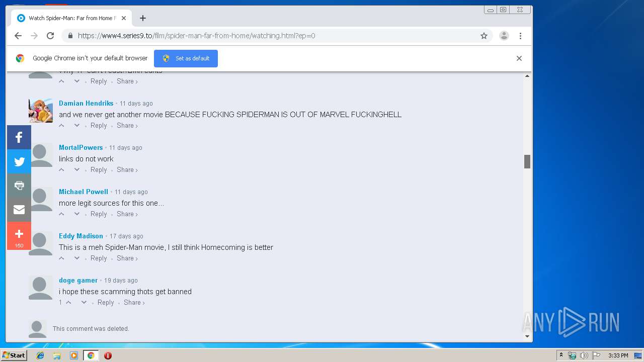This screenshot has width=644, height=362.
Task: Open volume control in system tray
Action: pyautogui.click(x=584, y=355)
